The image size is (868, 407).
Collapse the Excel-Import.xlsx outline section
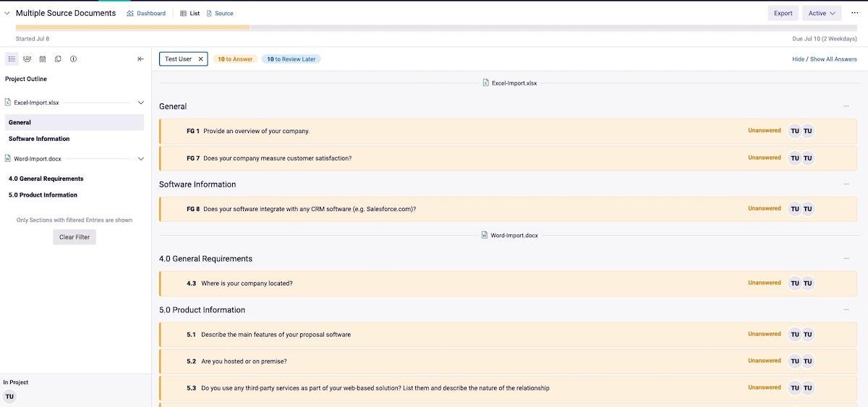tap(141, 103)
